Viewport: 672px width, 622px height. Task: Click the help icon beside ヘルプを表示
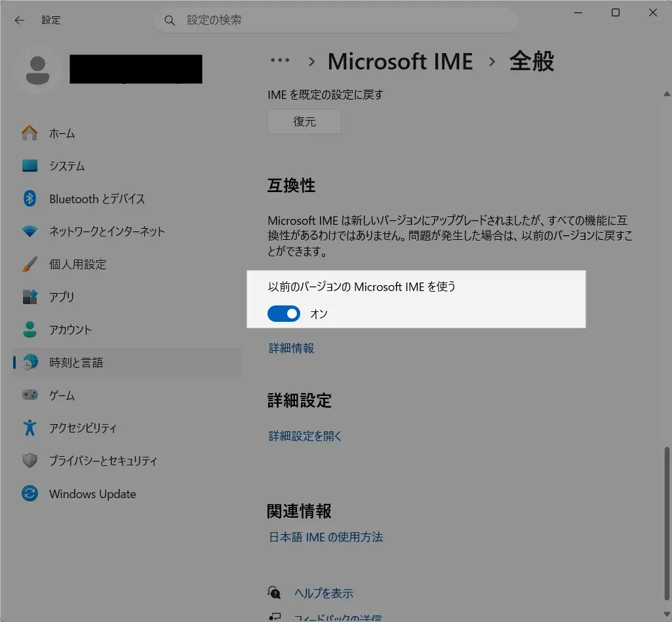coord(274,593)
